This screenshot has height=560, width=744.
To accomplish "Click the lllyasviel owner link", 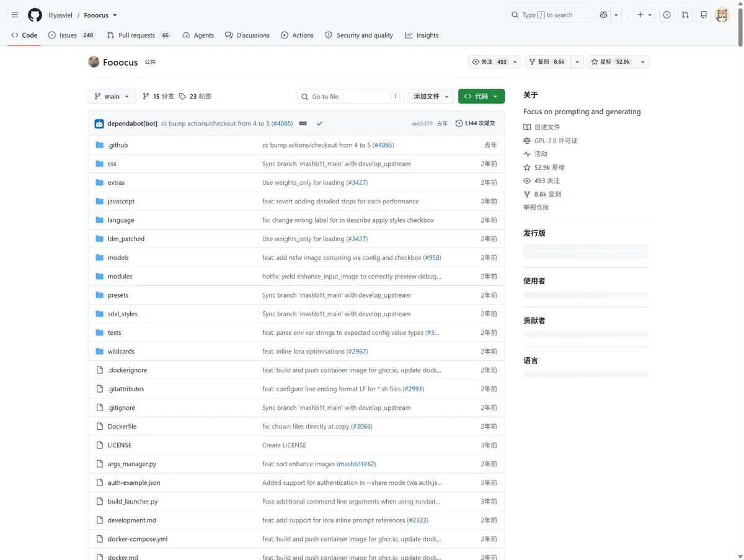I will [x=61, y=15].
